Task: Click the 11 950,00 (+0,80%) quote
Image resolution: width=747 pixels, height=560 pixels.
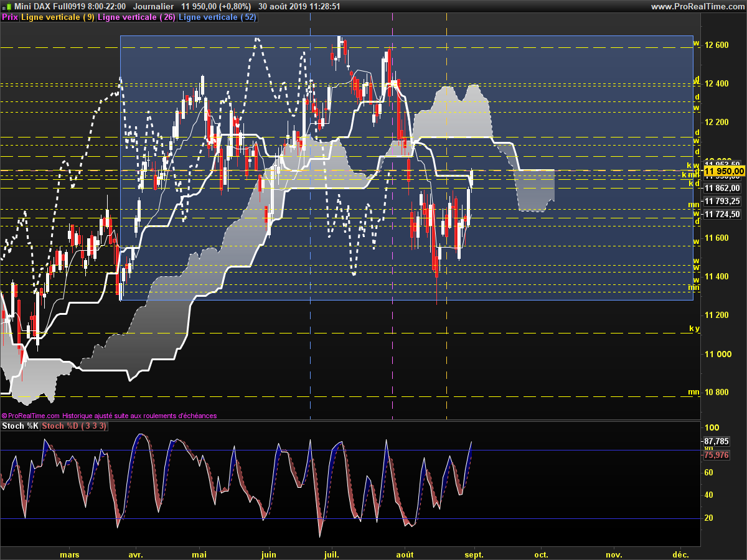Action: tap(216, 6)
